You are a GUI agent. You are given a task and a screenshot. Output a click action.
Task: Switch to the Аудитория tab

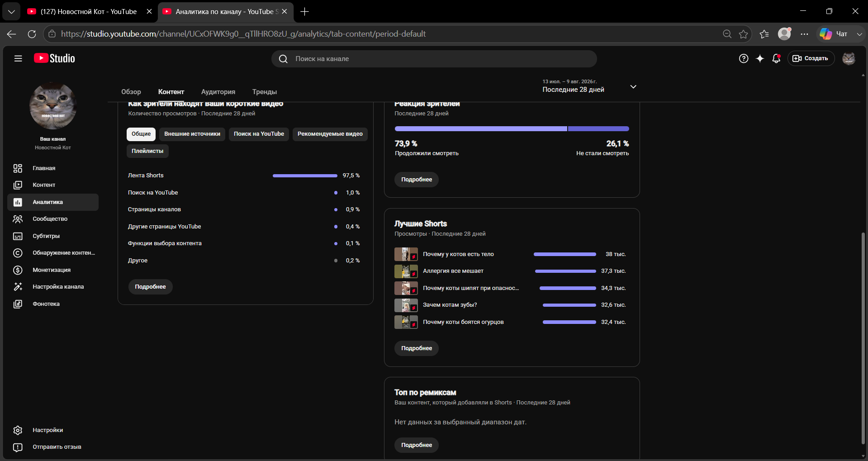point(218,92)
